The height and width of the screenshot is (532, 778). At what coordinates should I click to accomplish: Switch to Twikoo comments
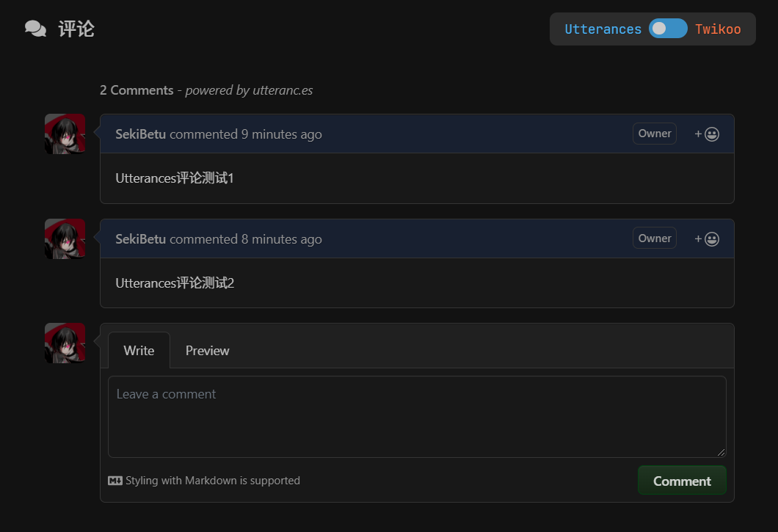coord(718,29)
